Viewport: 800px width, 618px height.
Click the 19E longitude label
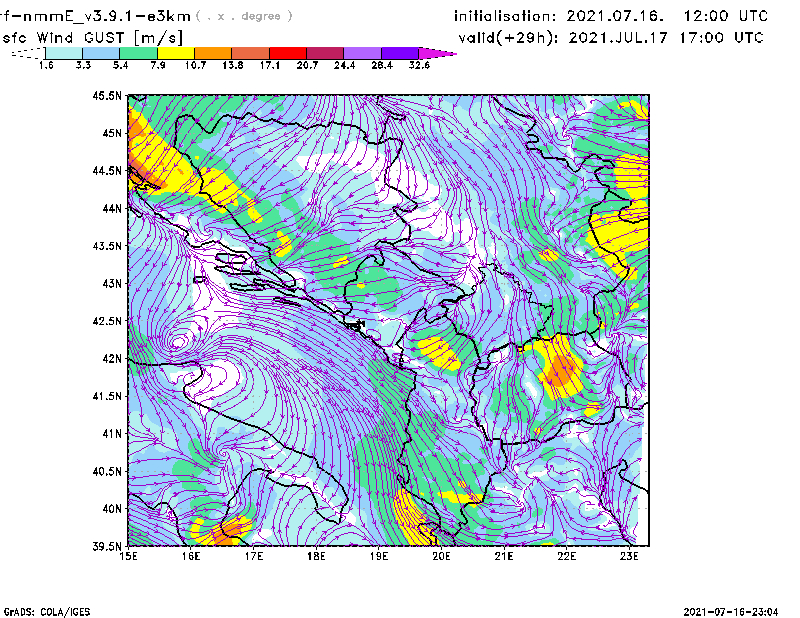[379, 556]
